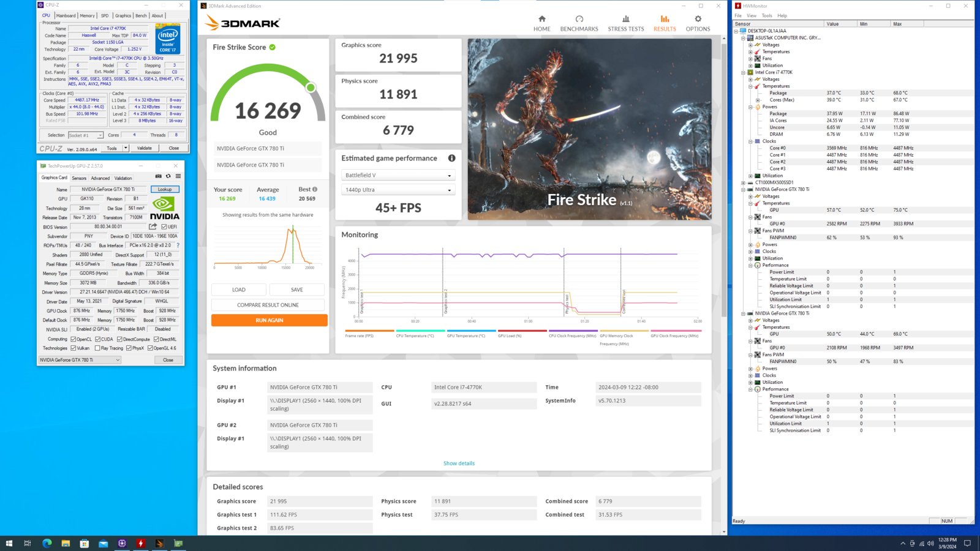Click the bus interface question mark in GPU-Z
The height and width of the screenshot is (551, 980).
[x=178, y=245]
